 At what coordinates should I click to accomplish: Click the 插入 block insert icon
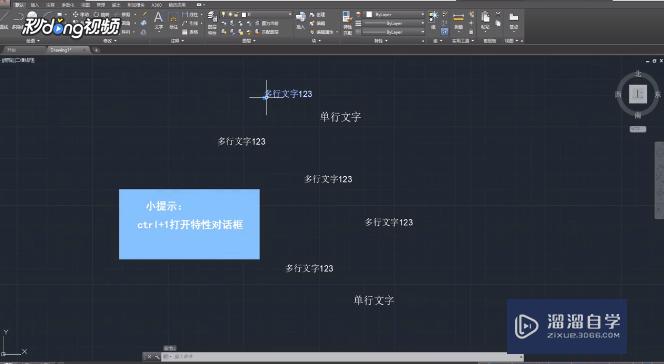(301, 20)
